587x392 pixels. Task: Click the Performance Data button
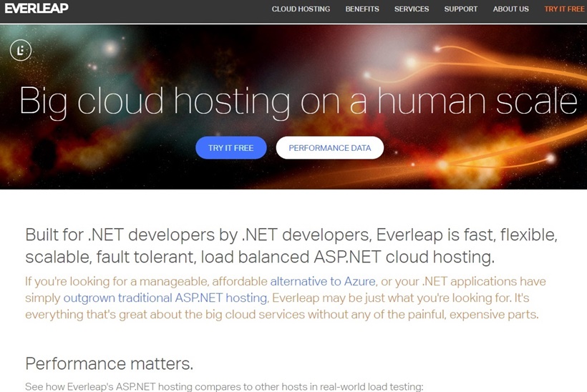tap(330, 148)
